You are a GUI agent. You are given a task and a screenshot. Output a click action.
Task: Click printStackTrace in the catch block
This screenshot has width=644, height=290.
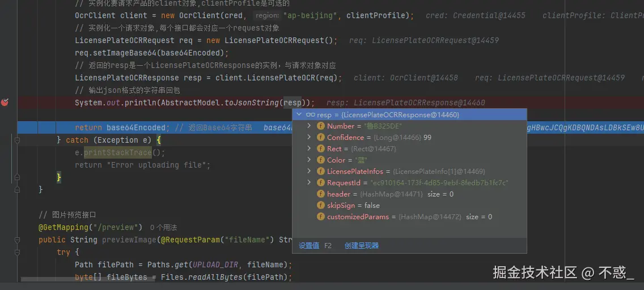118,152
